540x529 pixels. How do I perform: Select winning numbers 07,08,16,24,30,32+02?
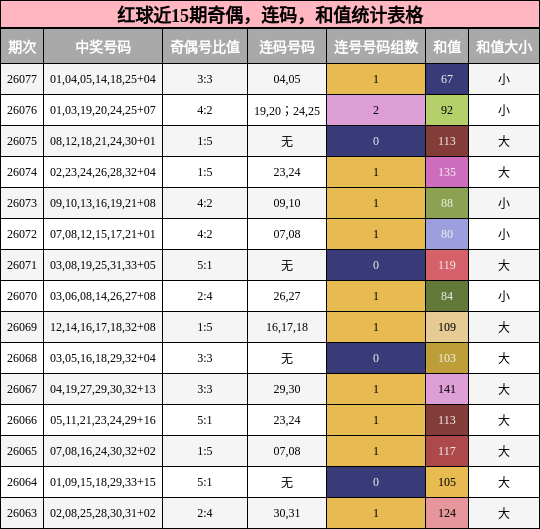pos(103,451)
